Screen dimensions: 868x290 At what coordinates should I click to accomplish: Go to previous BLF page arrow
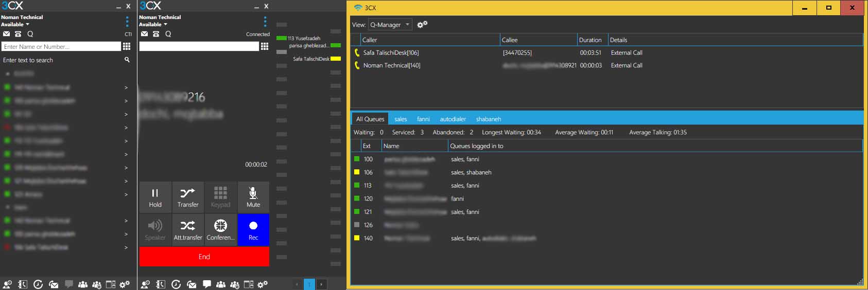[x=297, y=284]
